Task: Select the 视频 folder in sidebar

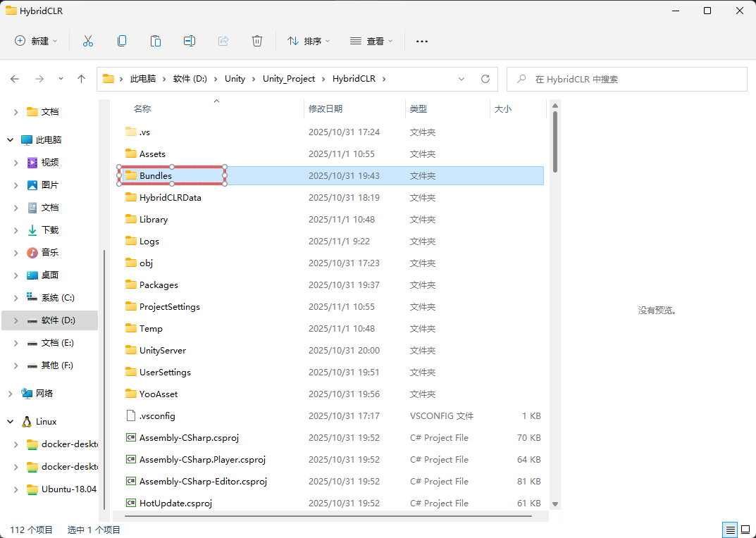Action: [49, 163]
